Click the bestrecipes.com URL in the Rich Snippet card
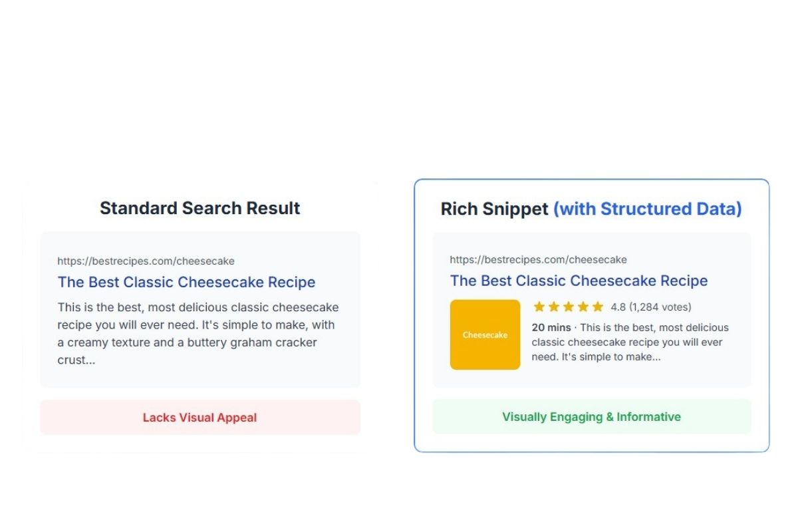This screenshot has height=532, width=798. coord(538,259)
